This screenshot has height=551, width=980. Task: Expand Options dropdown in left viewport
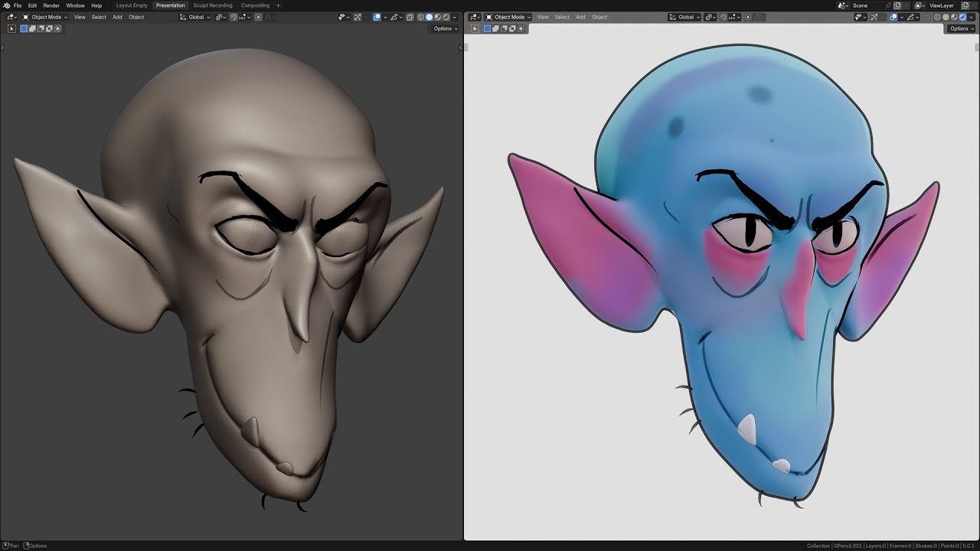tap(446, 28)
